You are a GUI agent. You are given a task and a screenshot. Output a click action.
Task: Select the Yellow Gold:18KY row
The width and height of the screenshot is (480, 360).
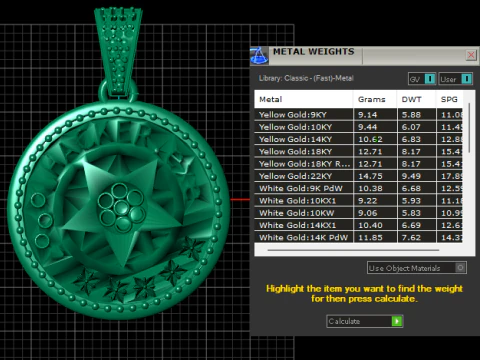(x=358, y=152)
